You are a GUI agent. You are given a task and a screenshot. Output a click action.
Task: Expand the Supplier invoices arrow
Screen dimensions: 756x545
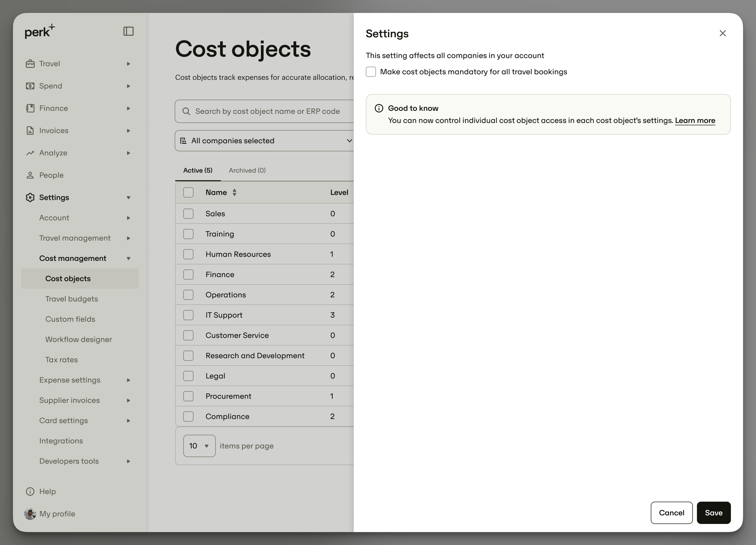pos(128,401)
